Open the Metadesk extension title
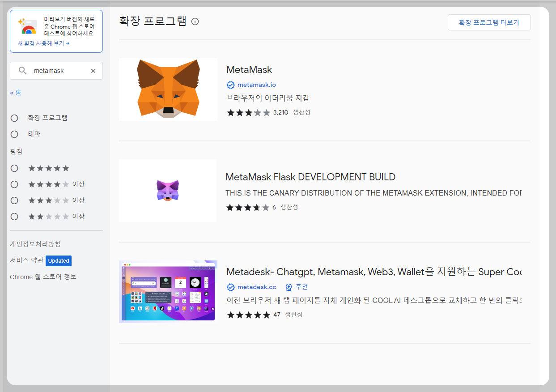 point(374,272)
